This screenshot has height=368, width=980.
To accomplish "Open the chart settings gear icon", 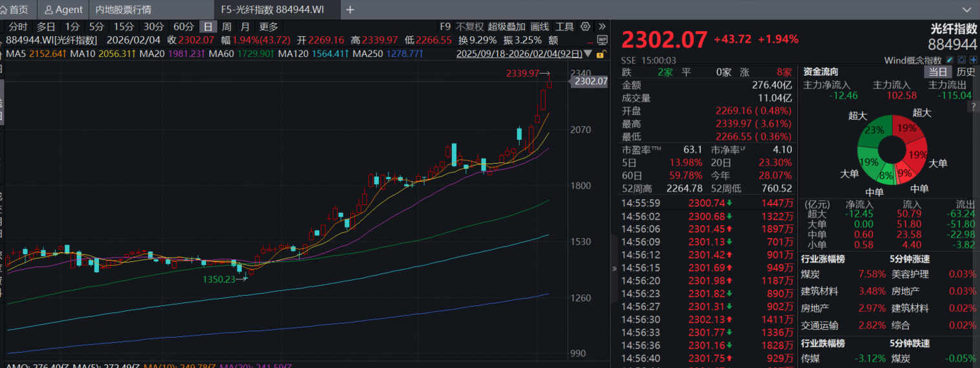I will click(585, 27).
